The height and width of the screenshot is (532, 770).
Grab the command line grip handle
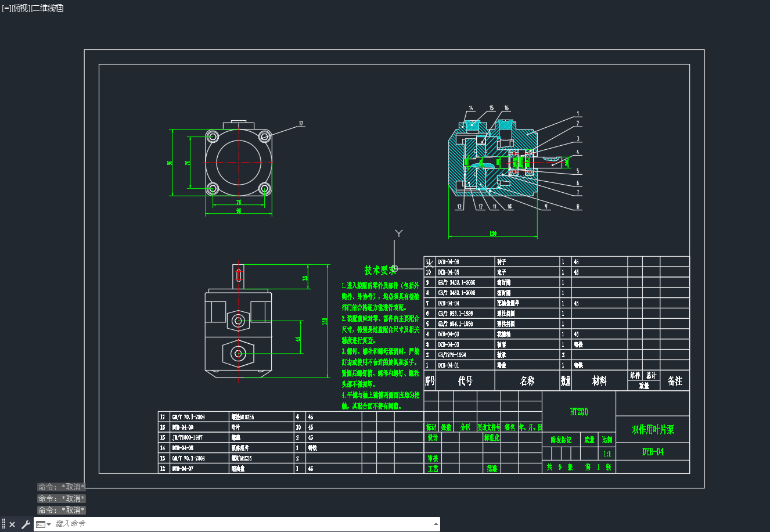(3, 524)
